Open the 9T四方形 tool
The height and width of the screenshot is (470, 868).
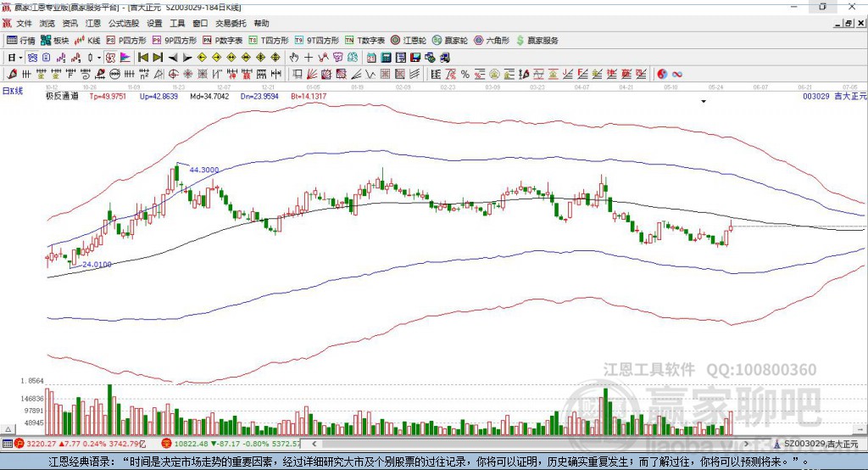click(x=317, y=41)
